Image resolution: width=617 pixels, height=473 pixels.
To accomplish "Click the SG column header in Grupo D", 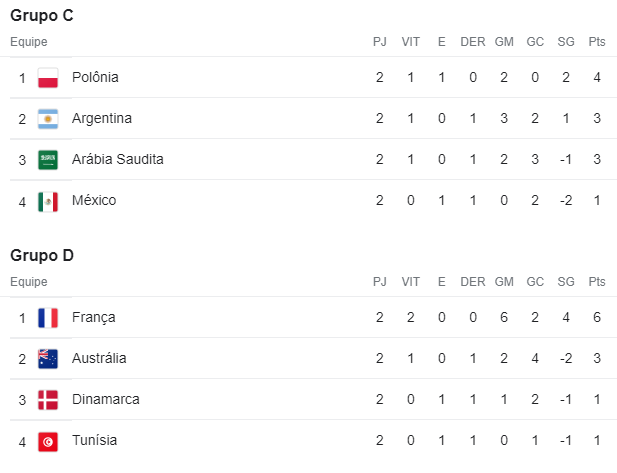I will click(566, 282).
